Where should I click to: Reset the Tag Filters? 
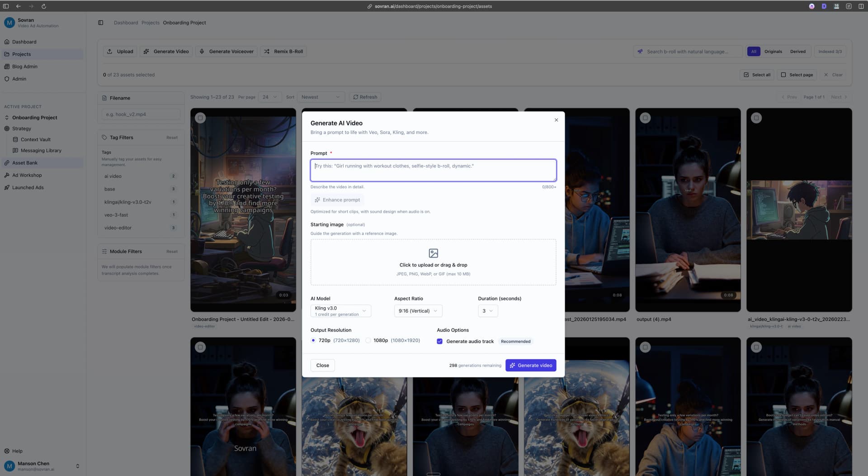172,137
